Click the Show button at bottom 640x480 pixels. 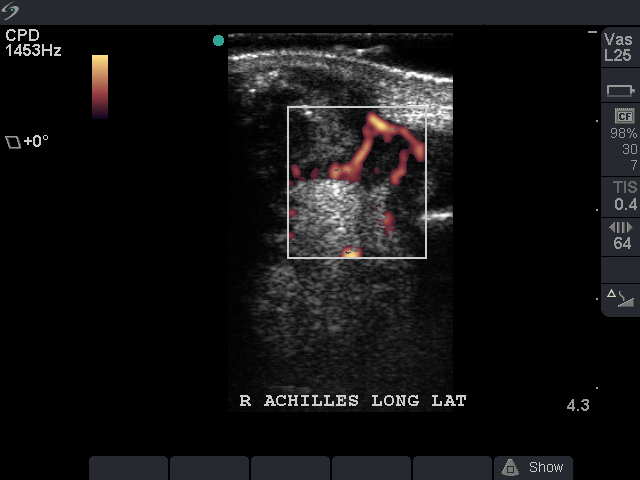[533, 468]
